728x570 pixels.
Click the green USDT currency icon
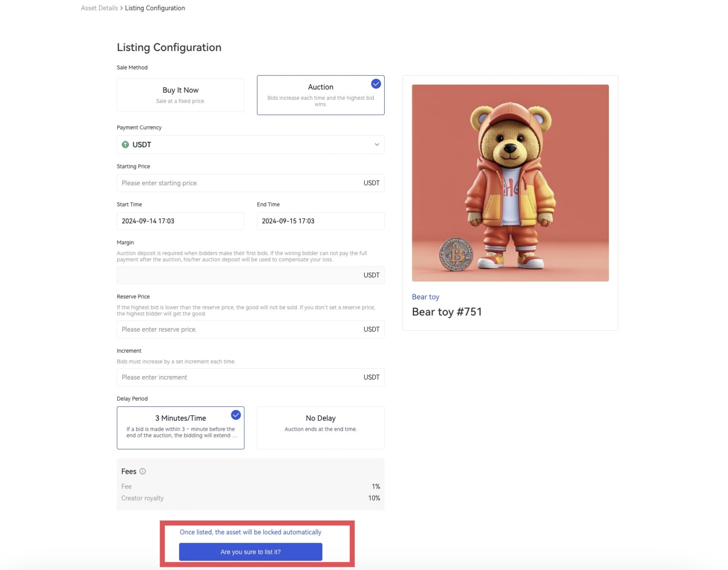[126, 145]
